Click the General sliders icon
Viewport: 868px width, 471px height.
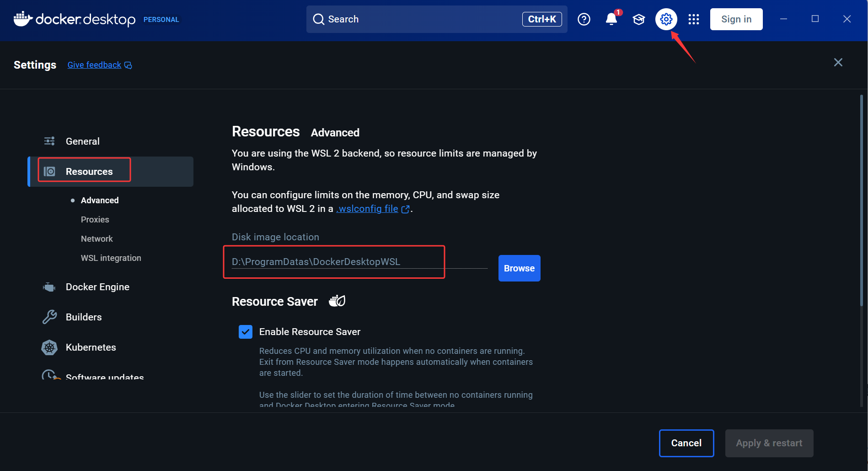pos(49,141)
